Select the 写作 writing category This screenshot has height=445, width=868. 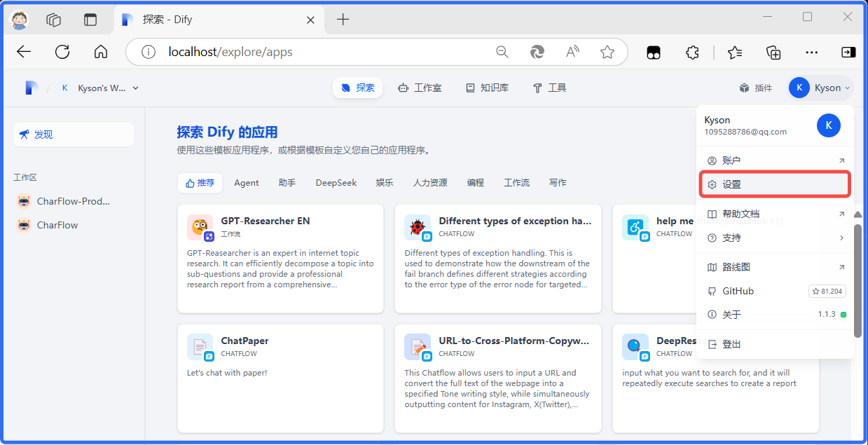click(558, 183)
